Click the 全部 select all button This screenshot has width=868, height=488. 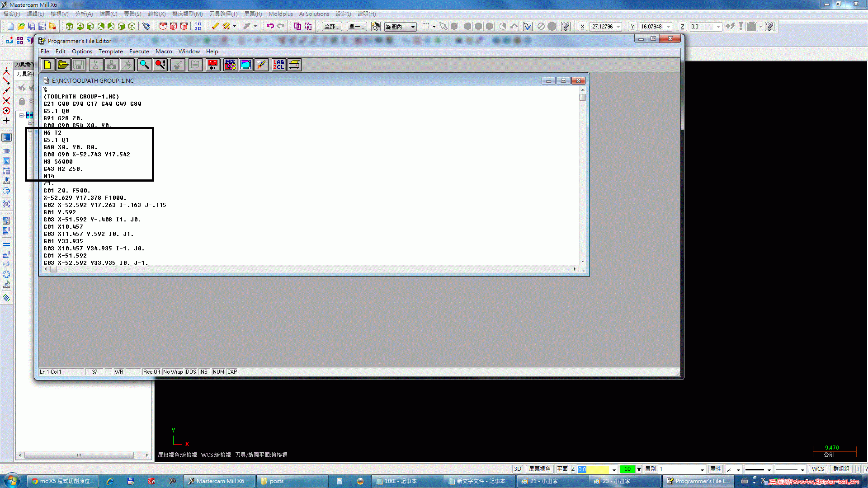coord(331,27)
